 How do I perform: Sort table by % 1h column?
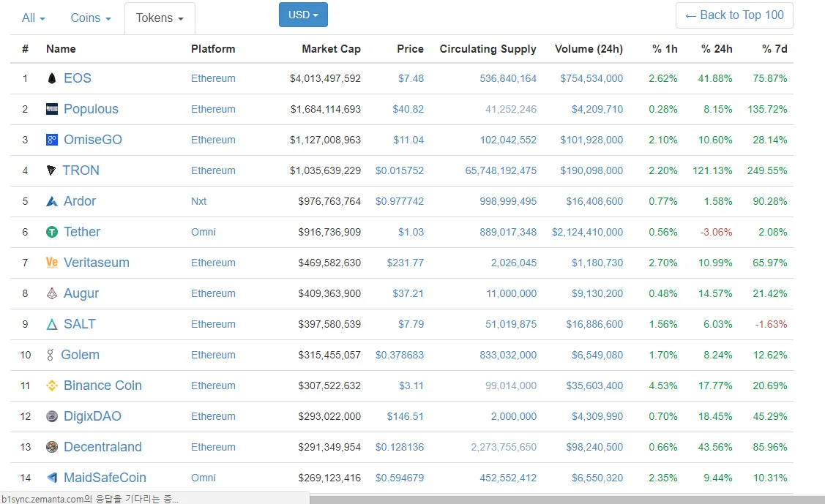tap(665, 49)
